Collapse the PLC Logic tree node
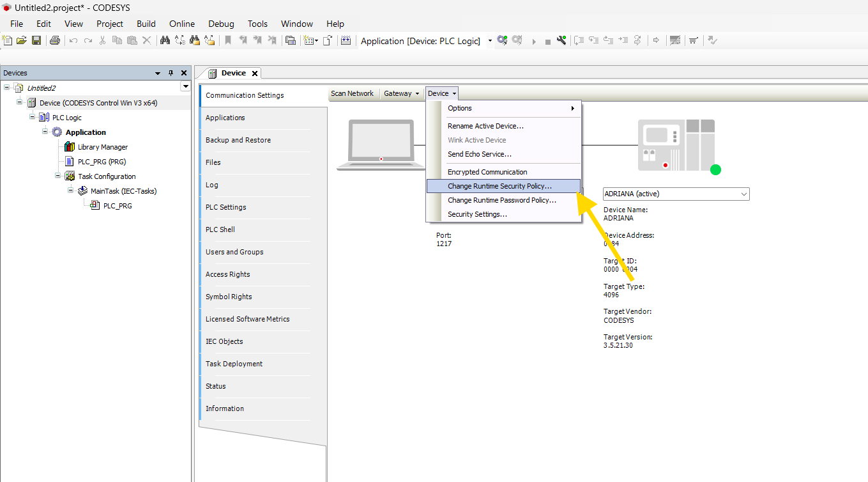 coord(32,116)
